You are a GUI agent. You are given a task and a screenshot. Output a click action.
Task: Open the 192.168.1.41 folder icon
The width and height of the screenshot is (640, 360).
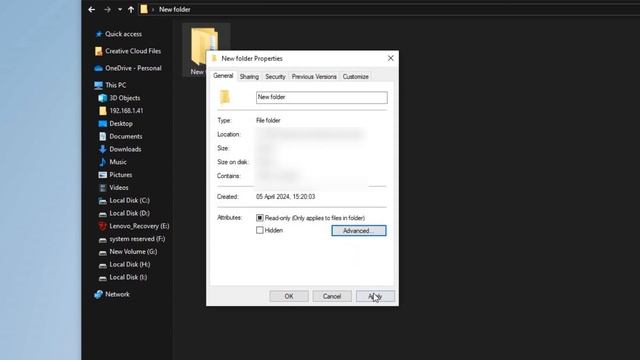[102, 111]
